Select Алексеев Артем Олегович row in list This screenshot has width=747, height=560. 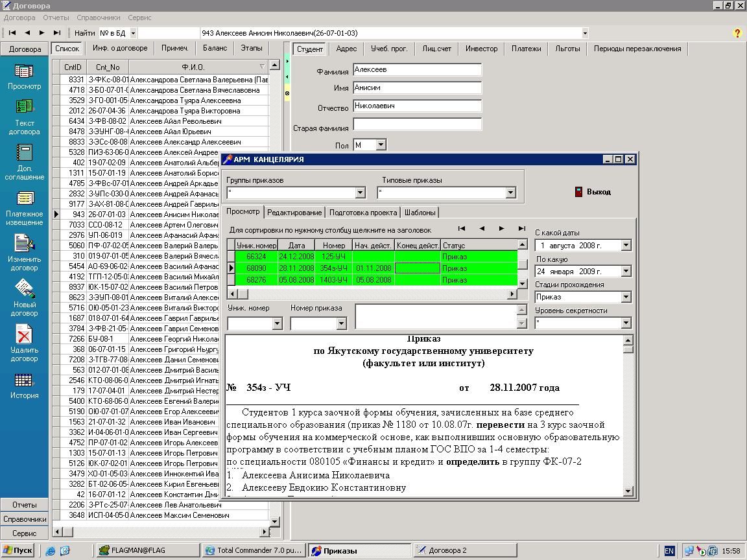[165, 225]
